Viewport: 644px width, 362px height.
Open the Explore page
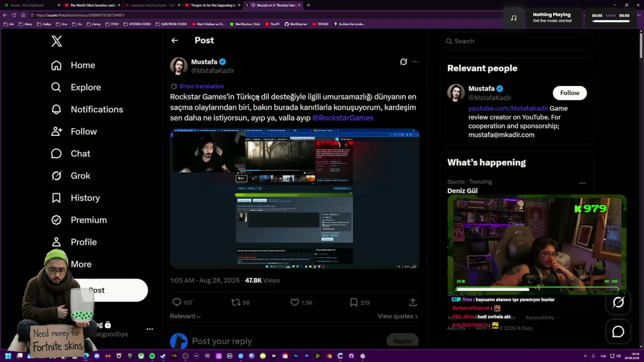coord(76,87)
